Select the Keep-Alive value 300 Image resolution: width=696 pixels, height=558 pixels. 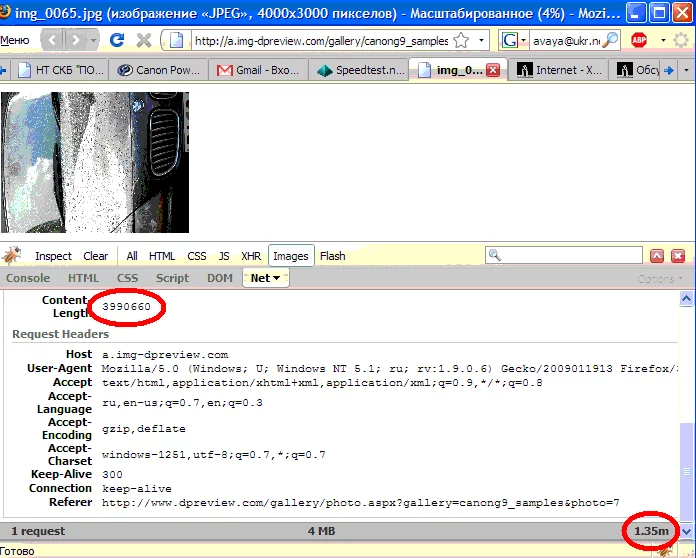tap(112, 475)
